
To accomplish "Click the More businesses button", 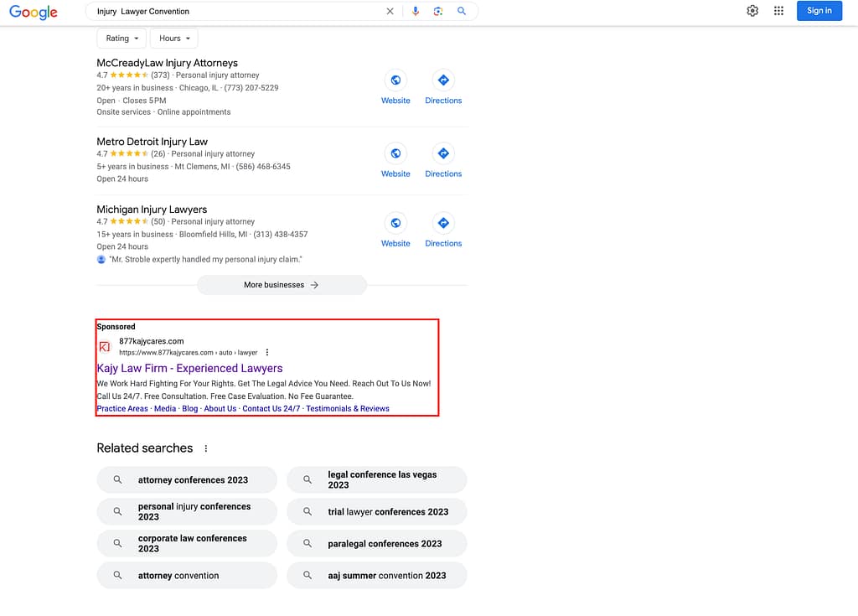I will tap(282, 285).
